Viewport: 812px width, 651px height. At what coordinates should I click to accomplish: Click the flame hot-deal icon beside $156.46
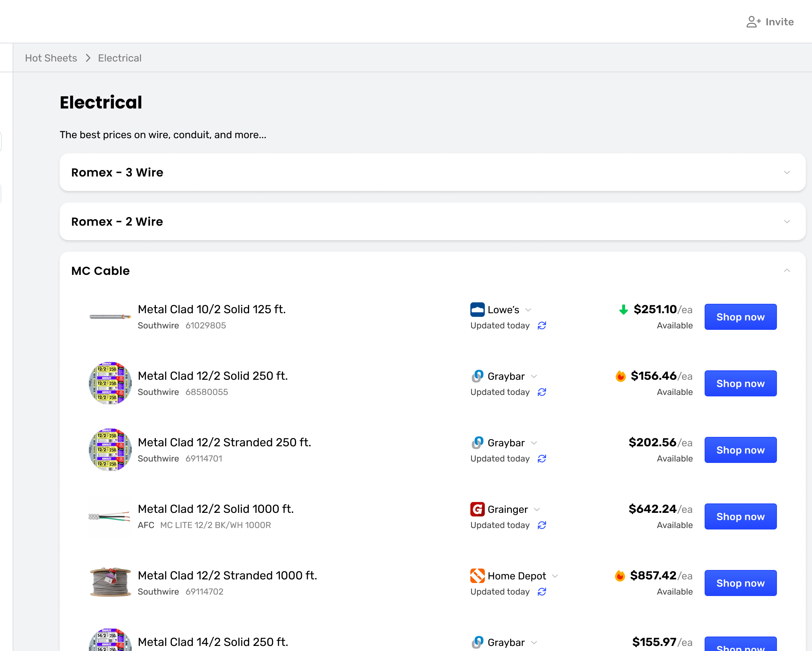pos(620,376)
